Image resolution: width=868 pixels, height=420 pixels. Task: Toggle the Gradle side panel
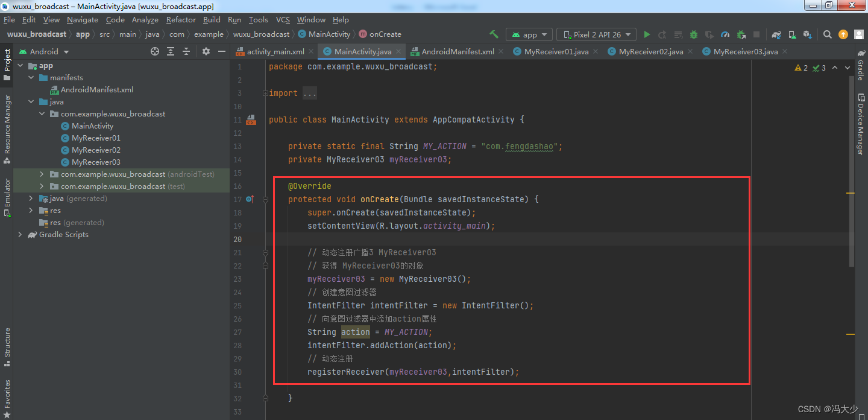click(x=860, y=67)
